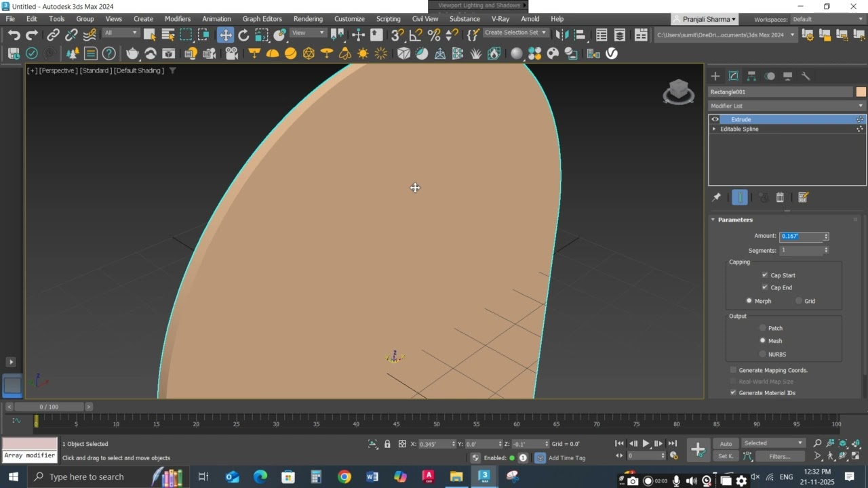
Task: Open the selection filter All dropdown
Action: coord(121,33)
